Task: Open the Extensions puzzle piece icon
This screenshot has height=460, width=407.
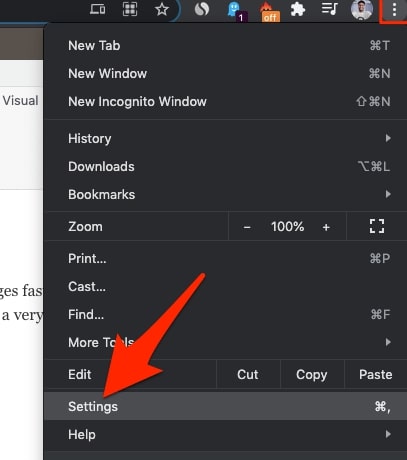Action: pyautogui.click(x=298, y=9)
